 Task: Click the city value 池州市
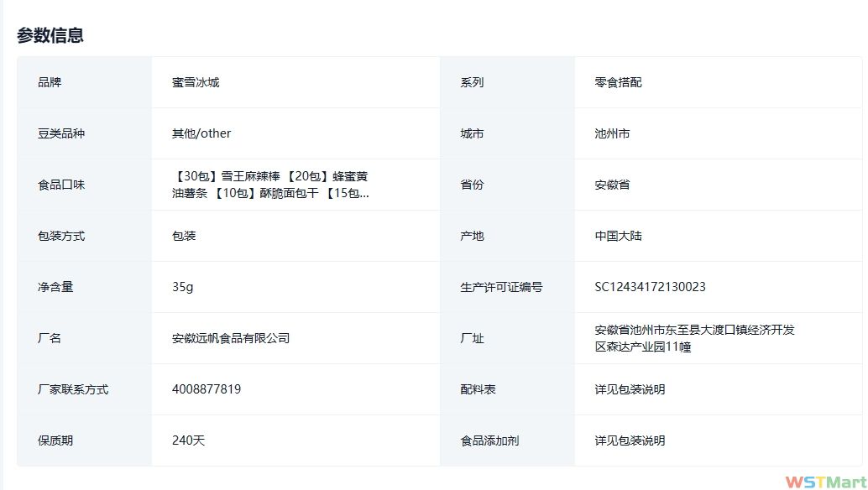click(x=612, y=133)
